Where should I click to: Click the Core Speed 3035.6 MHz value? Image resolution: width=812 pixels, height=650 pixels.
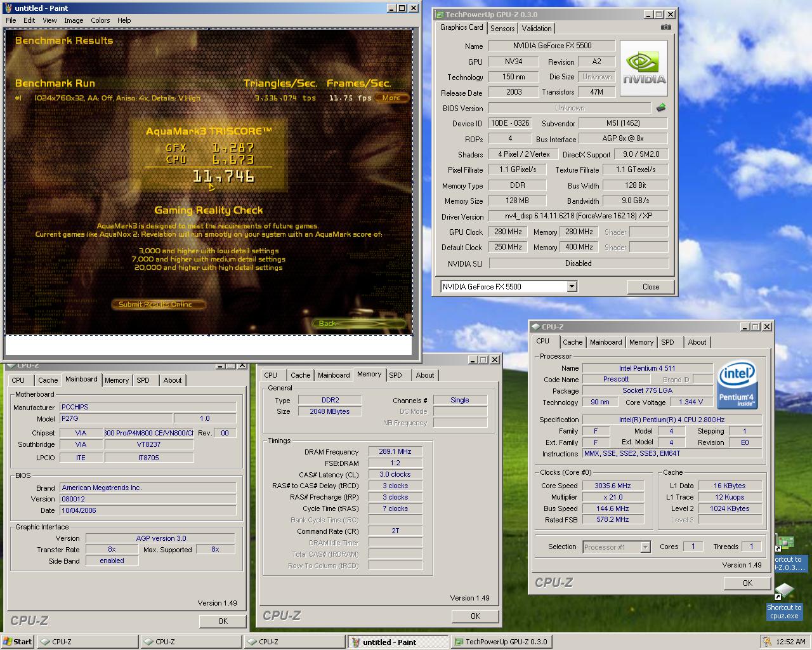(x=613, y=486)
